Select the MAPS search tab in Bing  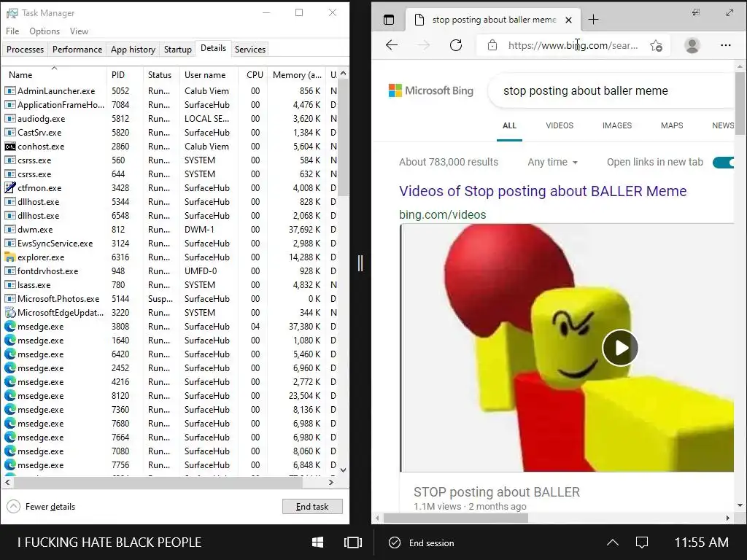[x=672, y=125]
